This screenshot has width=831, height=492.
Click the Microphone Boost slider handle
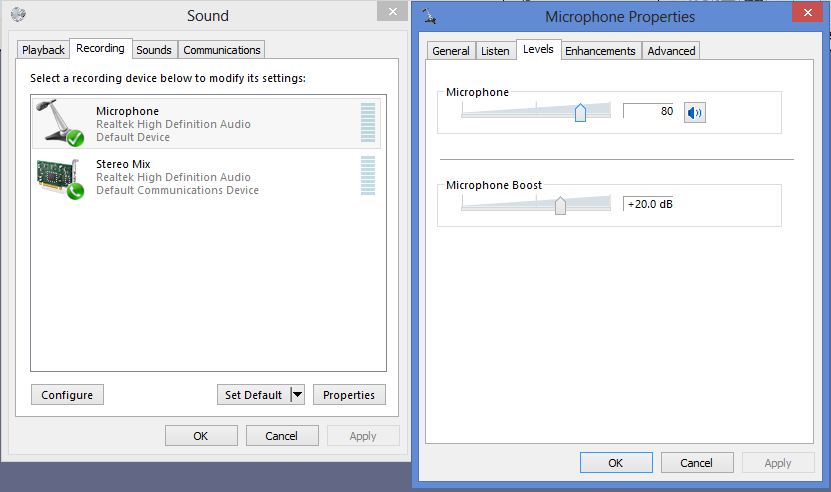[x=560, y=205]
